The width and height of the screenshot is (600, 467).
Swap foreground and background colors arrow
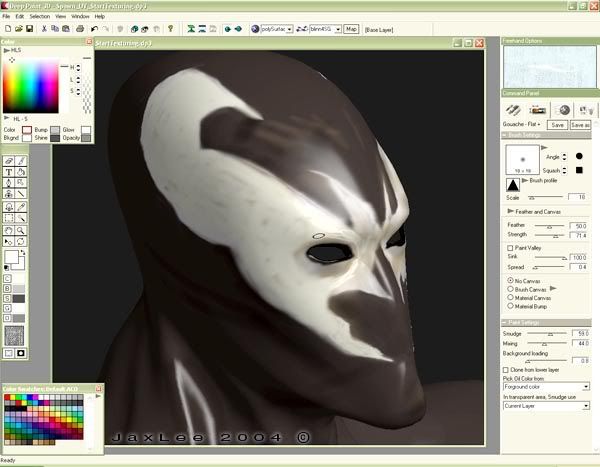pos(23,252)
